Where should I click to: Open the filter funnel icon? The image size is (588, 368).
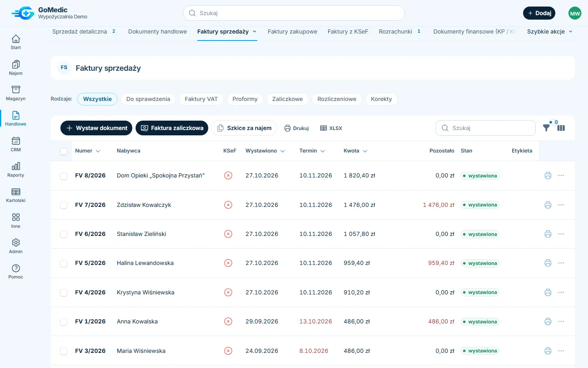pyautogui.click(x=546, y=128)
